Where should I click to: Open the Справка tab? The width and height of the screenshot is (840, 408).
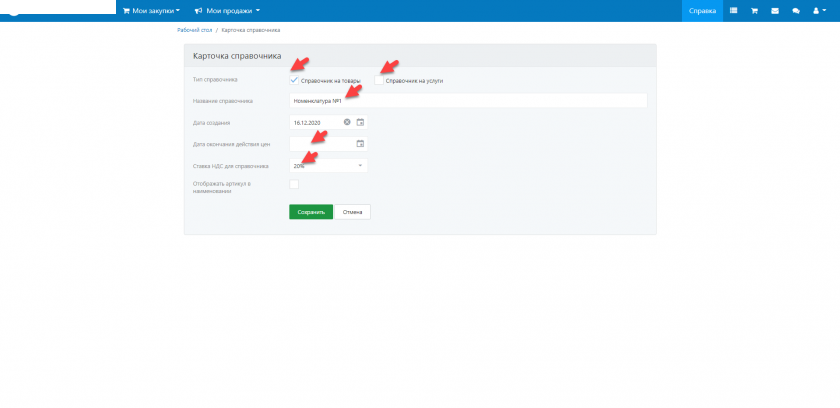[702, 10]
